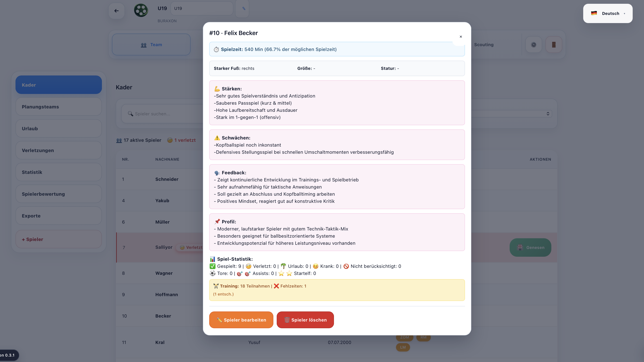Click the injured face icon beside 1 verletzt
This screenshot has width=644, height=362.
tap(170, 140)
